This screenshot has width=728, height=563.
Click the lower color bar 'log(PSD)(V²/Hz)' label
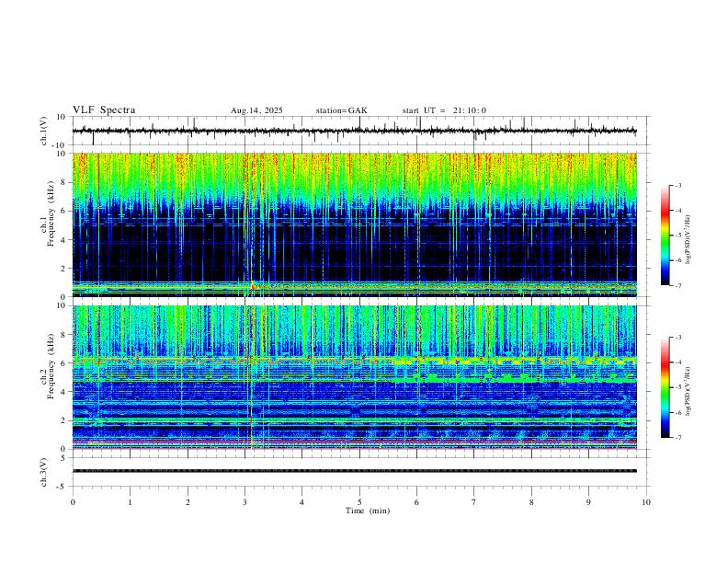688,391
